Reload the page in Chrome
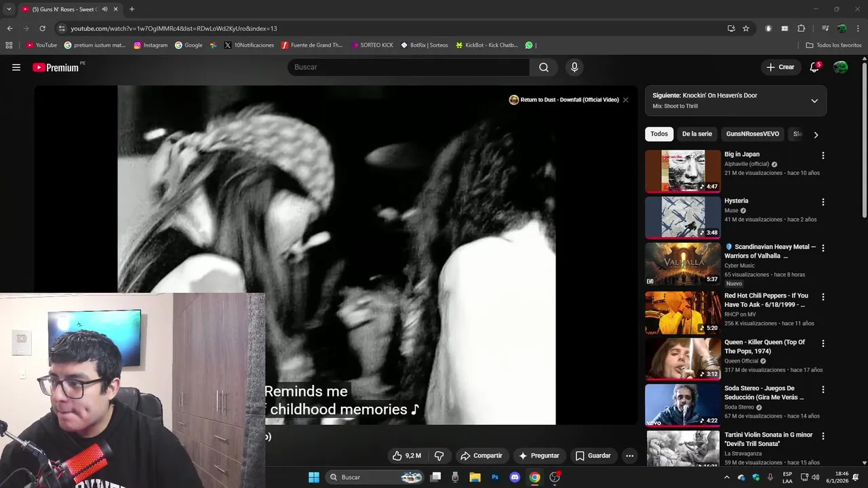The width and height of the screenshot is (868, 488). click(x=42, y=28)
